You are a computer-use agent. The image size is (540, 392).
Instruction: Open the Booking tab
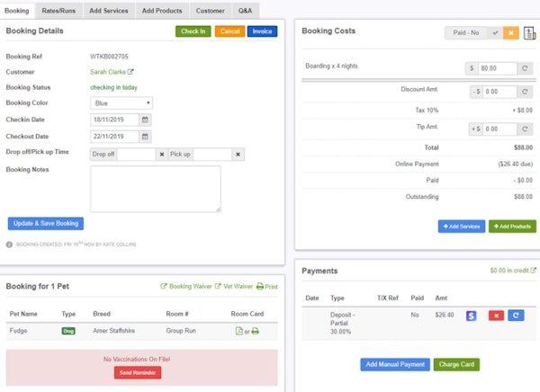click(x=17, y=11)
